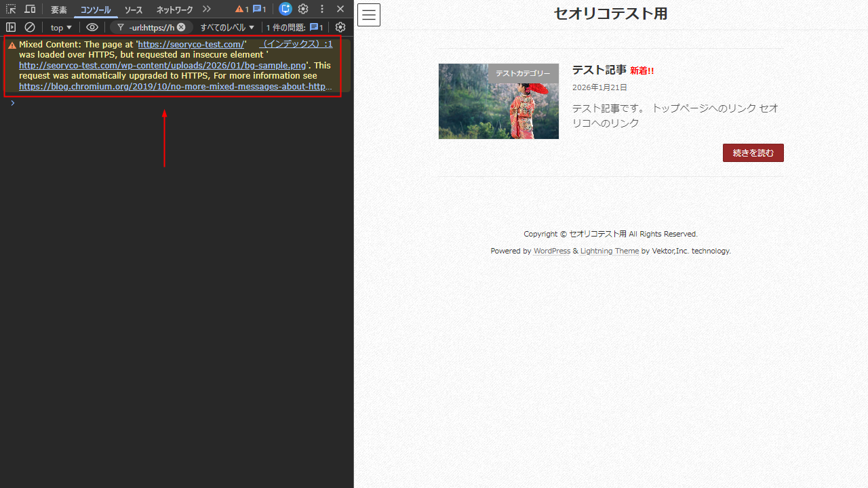The width and height of the screenshot is (868, 488).
Task: Show the console sidebar panel
Action: (11, 27)
